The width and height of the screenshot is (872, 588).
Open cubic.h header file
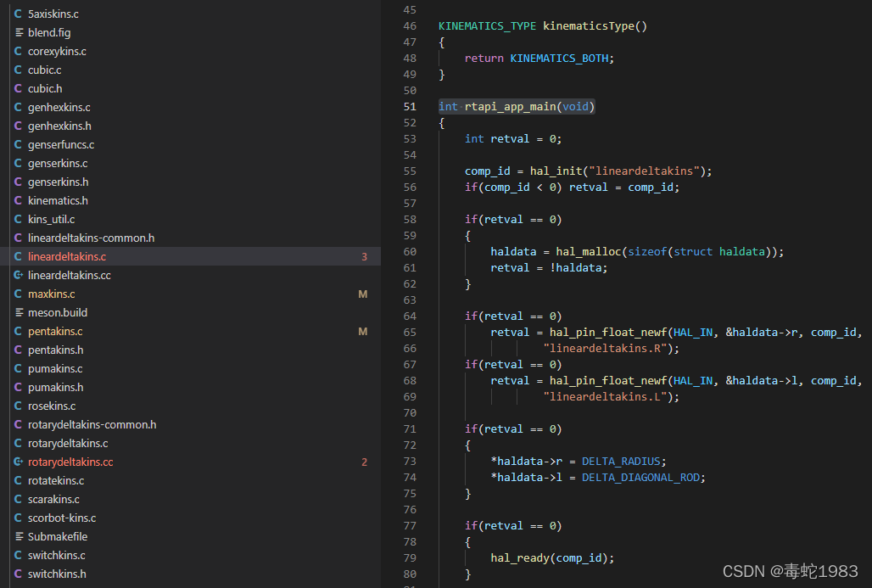[x=45, y=88]
